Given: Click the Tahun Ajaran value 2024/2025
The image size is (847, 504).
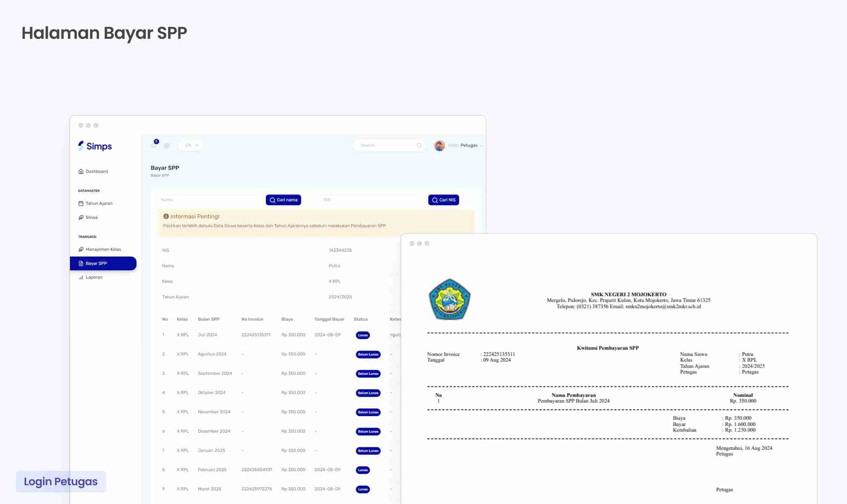Looking at the screenshot, I should pos(340,297).
